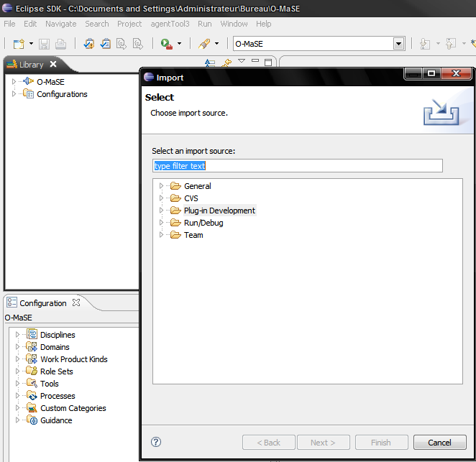Open the Edit menu

(x=30, y=24)
